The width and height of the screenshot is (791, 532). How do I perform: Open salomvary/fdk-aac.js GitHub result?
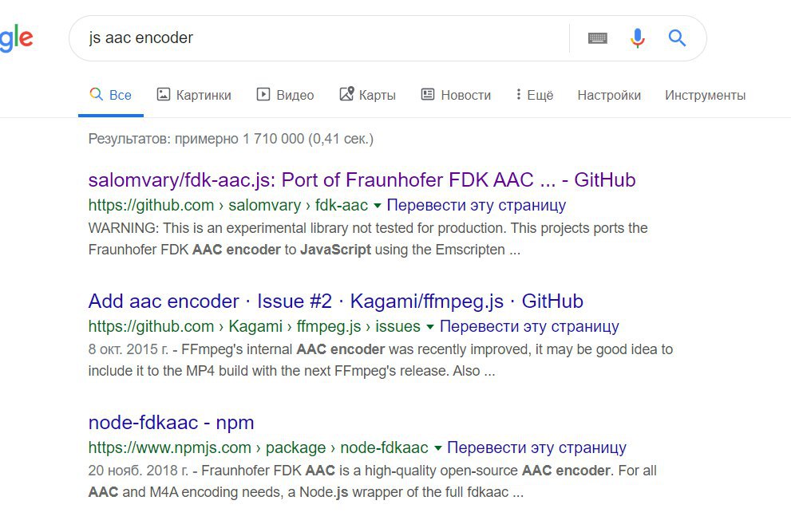coord(362,180)
